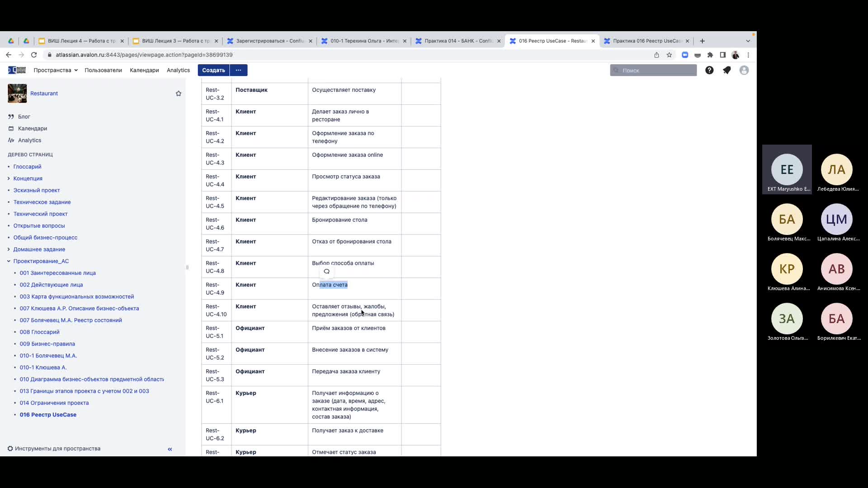Select Цапалина participant avatar ЦМ
868x488 pixels.
pyautogui.click(x=836, y=219)
